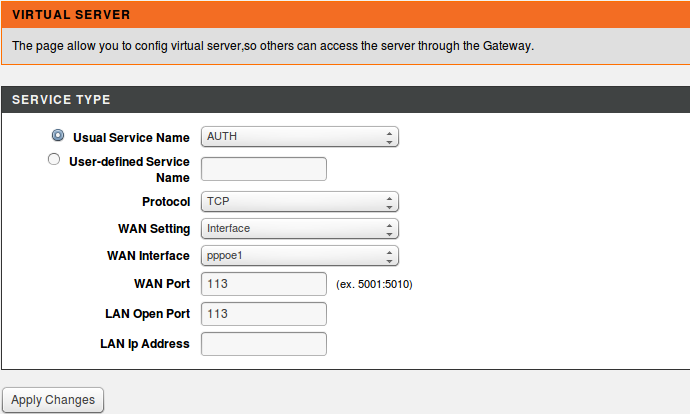Screen dimensions: 690x414
Task: Open the Protocol TCP dropdown
Action: click(x=300, y=202)
